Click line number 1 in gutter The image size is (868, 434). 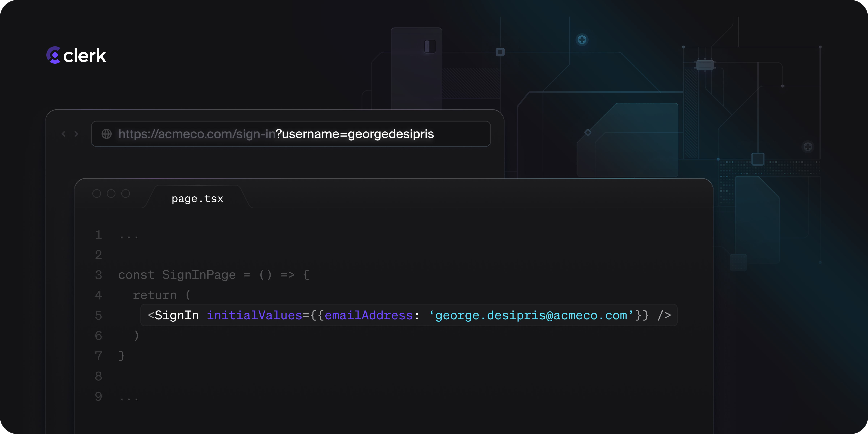click(98, 234)
